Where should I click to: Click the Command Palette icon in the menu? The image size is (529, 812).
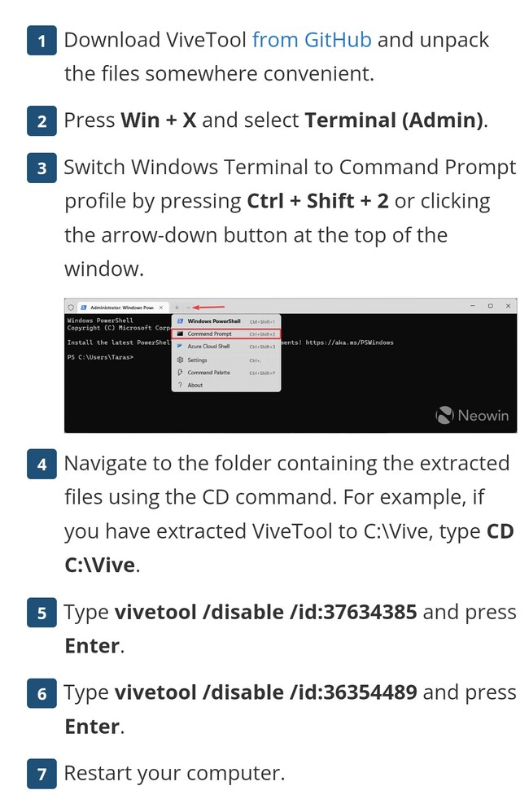click(181, 373)
